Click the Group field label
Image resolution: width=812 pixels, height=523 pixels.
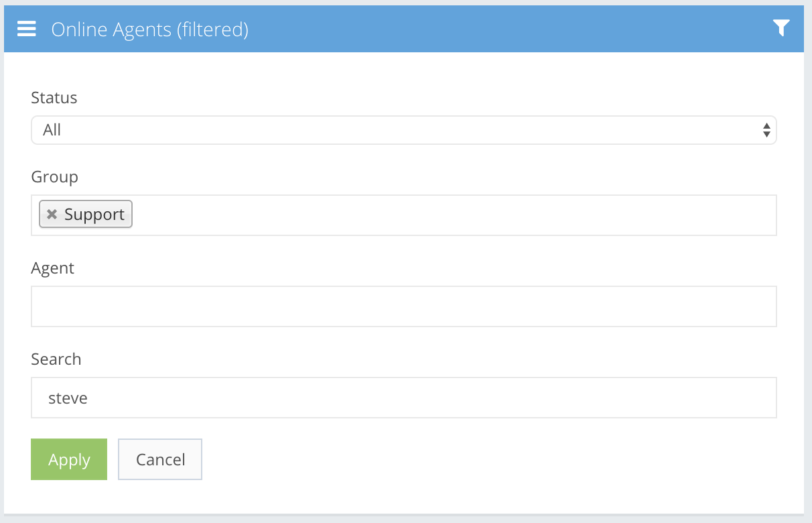55,177
